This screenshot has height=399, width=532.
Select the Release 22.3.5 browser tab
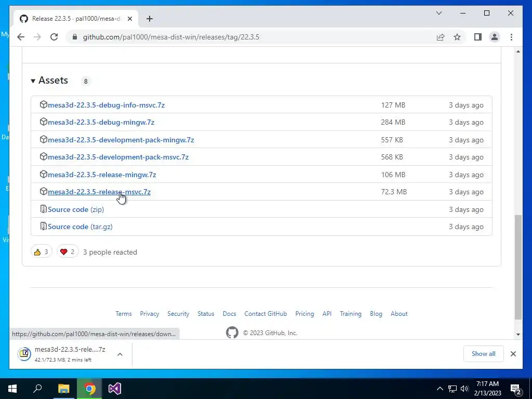(x=76, y=19)
